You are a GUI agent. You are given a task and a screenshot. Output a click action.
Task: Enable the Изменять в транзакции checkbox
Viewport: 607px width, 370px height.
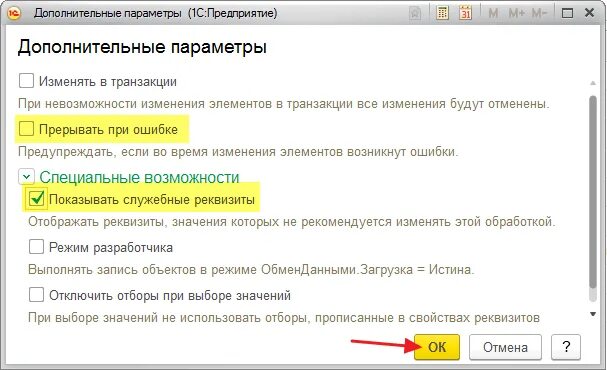pyautogui.click(x=26, y=81)
